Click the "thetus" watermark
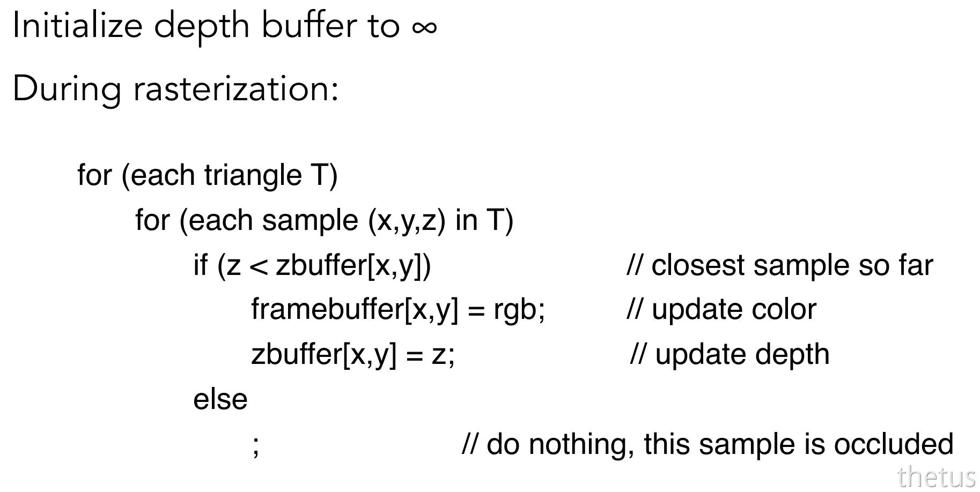This screenshot has height=492, width=980. 936,476
